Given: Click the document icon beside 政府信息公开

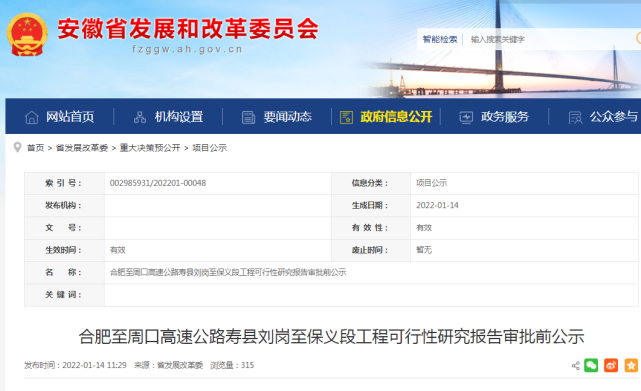Looking at the screenshot, I should [x=346, y=117].
